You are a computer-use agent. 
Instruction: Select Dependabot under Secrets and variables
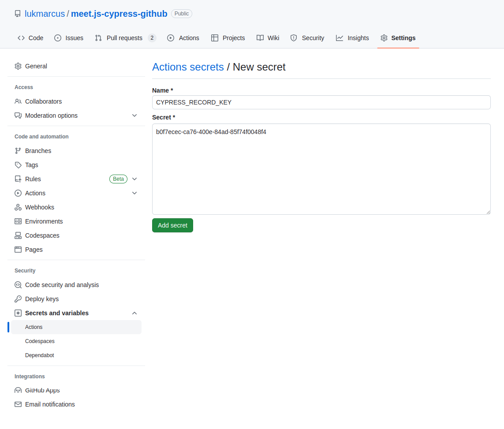tap(76, 356)
